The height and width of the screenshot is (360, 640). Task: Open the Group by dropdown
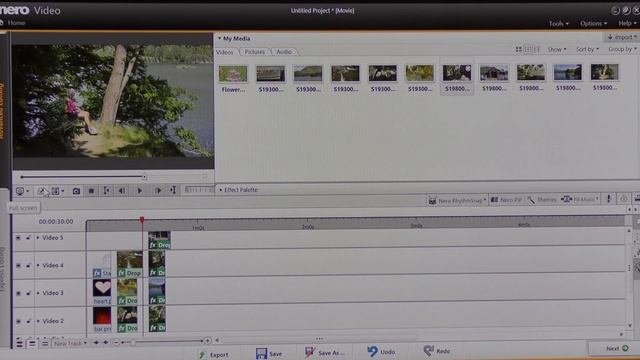pyautogui.click(x=622, y=49)
